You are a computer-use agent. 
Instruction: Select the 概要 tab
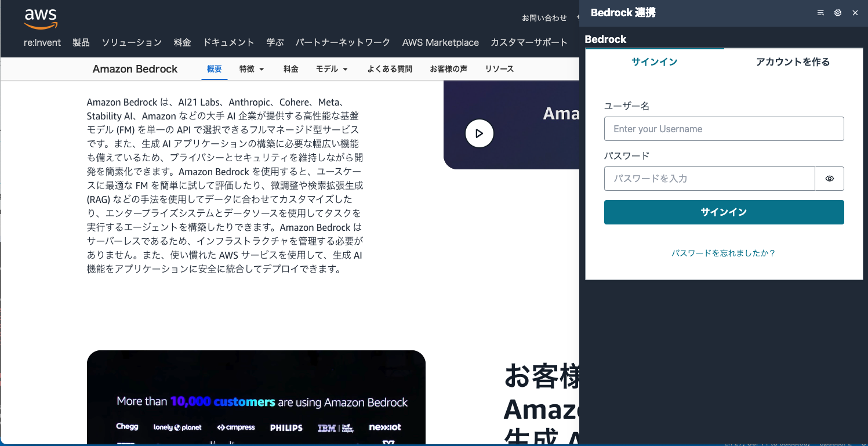coord(215,69)
